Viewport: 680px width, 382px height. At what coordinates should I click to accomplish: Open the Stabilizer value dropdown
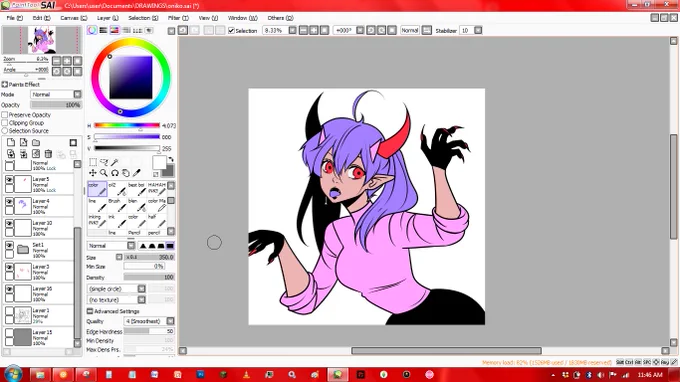478,30
